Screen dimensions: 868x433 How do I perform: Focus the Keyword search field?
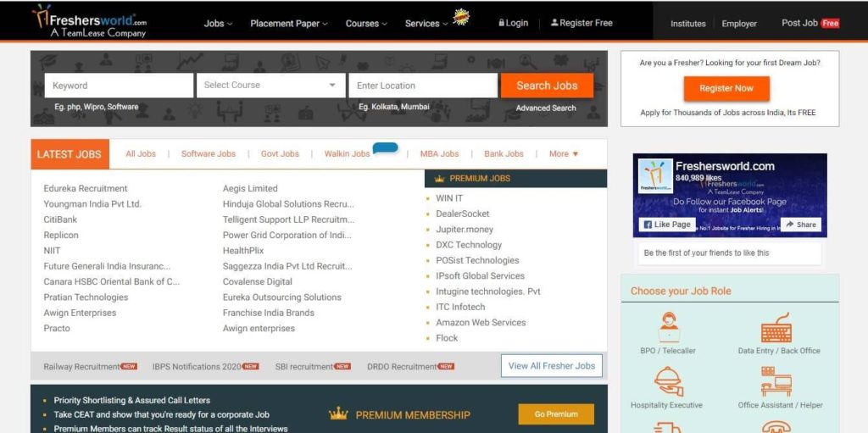click(119, 86)
